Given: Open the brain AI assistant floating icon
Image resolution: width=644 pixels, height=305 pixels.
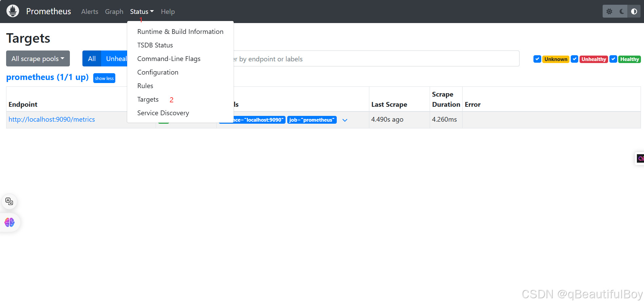Looking at the screenshot, I should point(9,222).
